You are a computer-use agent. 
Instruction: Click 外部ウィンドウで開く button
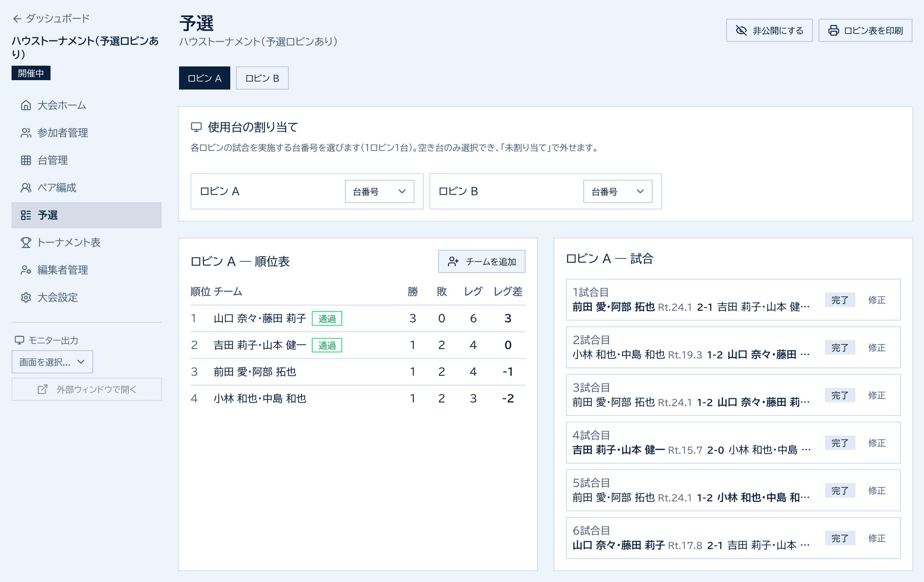click(86, 389)
